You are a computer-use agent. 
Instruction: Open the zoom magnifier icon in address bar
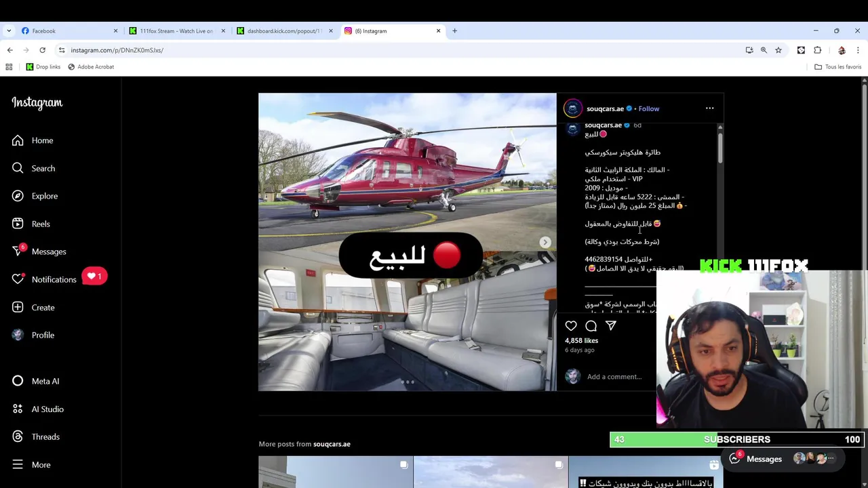coord(764,50)
